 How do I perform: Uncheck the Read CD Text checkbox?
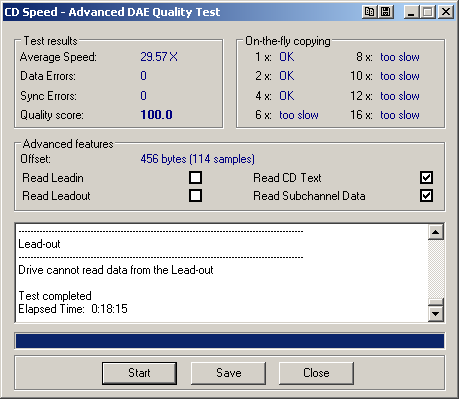tap(427, 178)
